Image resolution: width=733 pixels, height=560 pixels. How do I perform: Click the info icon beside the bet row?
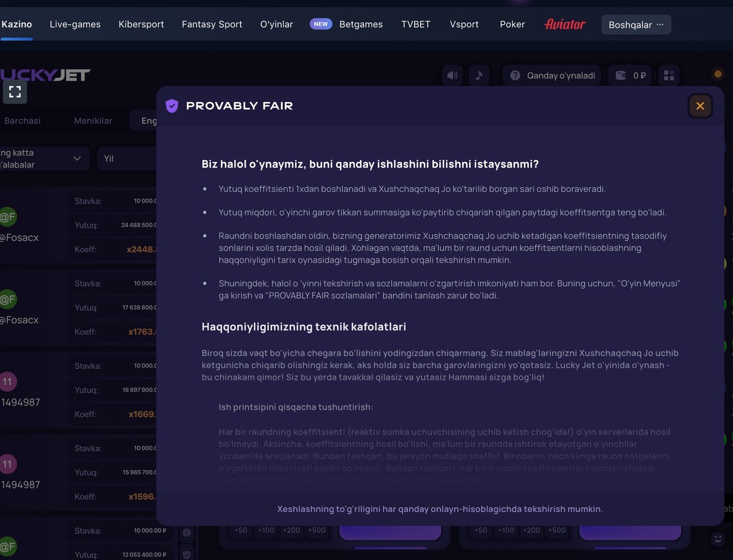[187, 533]
